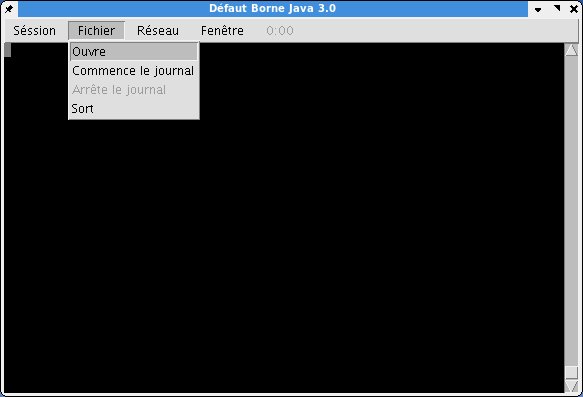Open the Séssion menu

[x=35, y=30]
